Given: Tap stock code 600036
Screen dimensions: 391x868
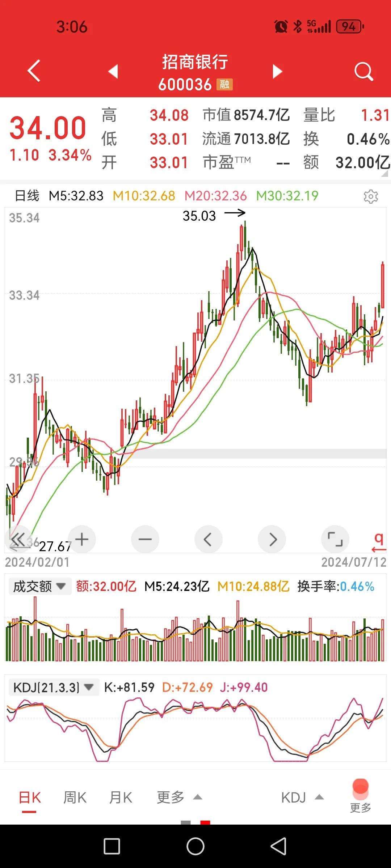Looking at the screenshot, I should click(185, 85).
